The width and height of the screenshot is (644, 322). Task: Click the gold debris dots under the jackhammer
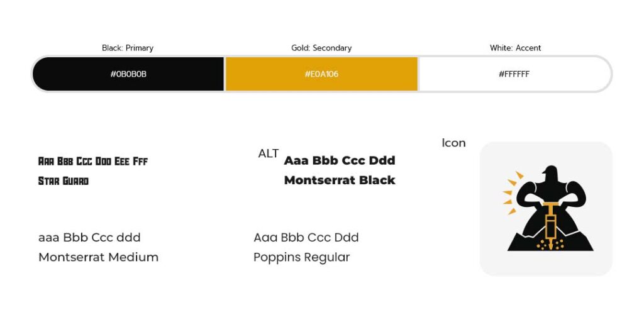(550, 245)
